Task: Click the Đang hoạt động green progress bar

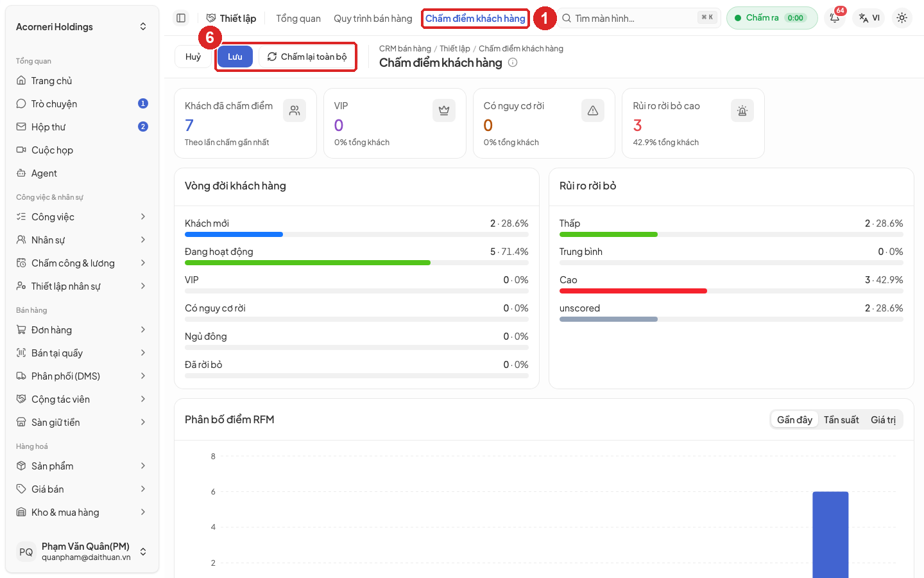Action: (x=307, y=263)
